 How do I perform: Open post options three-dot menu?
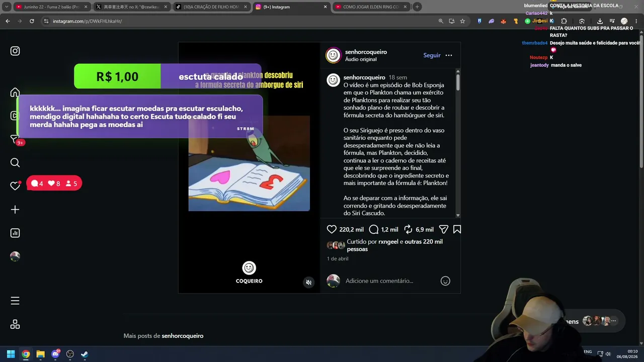449,55
